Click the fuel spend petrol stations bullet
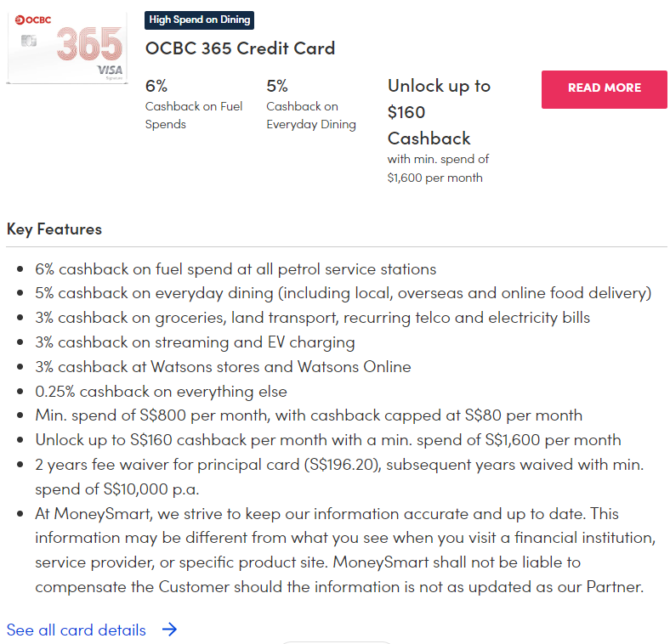This screenshot has height=644, width=670. (x=236, y=269)
